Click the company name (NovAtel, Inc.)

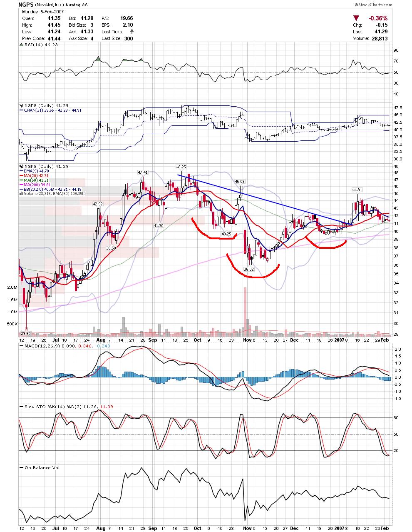[x=49, y=5]
